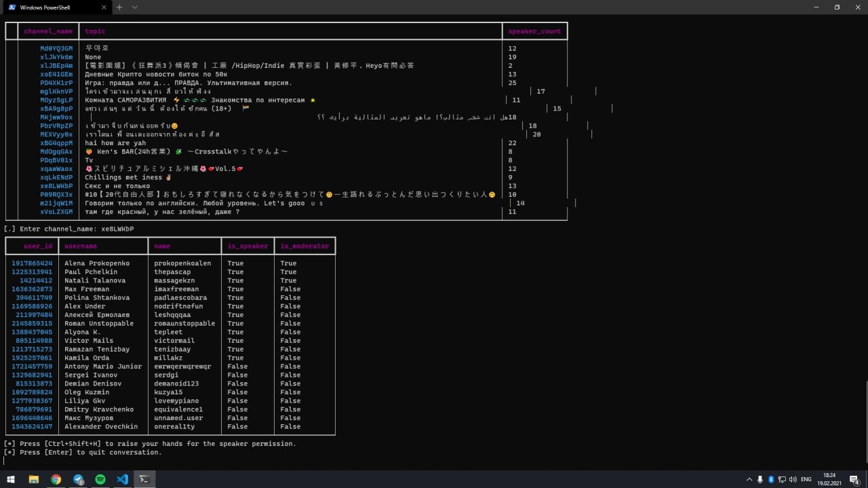
Task: Show hidden system tray icons
Action: (749, 479)
